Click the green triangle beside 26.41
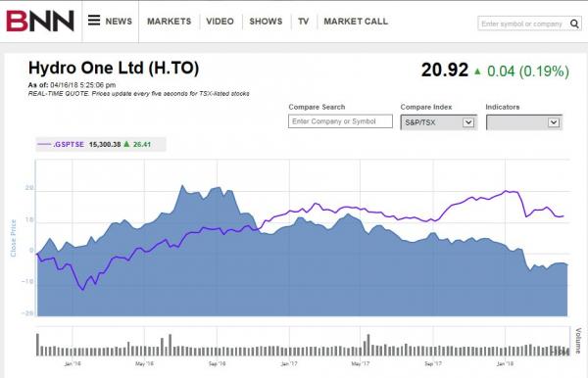 click(126, 144)
